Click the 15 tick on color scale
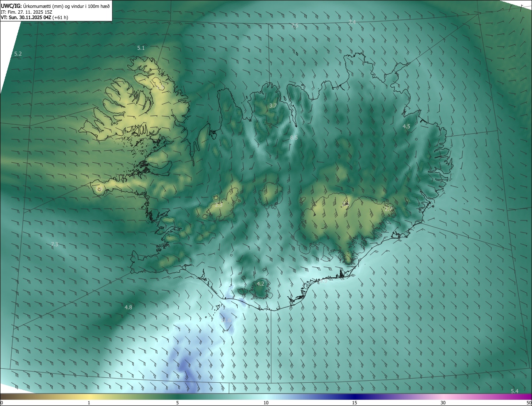The height and width of the screenshot is (406, 532). [355, 403]
